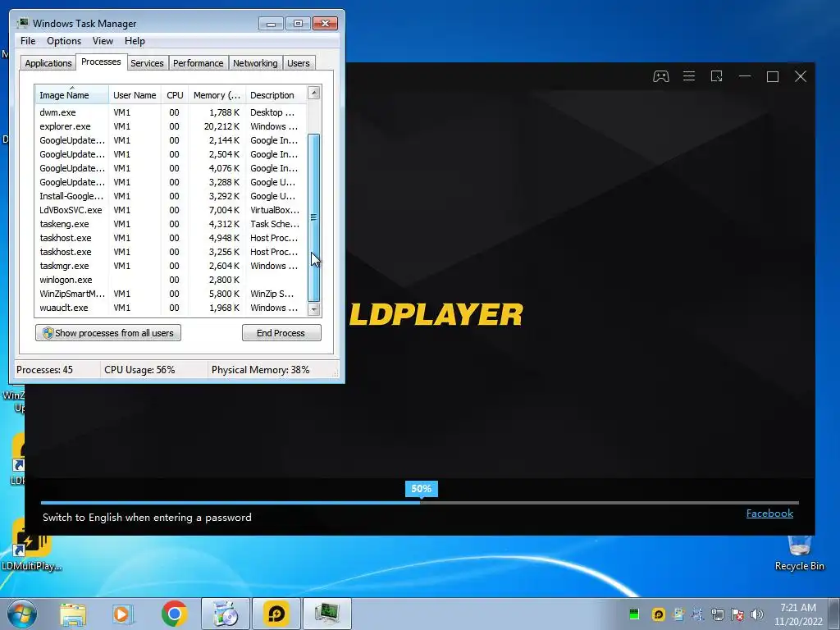Click Task Manager CPU meter tray icon

634,614
